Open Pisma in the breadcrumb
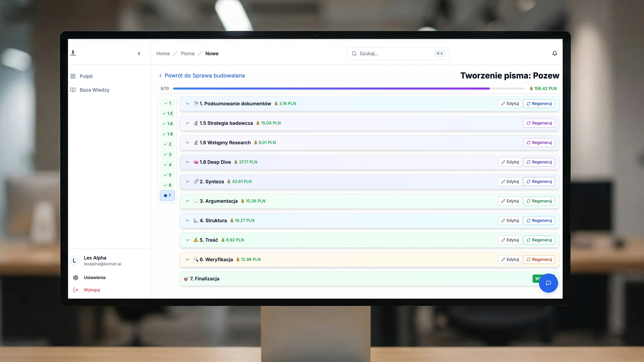Viewport: 644px width, 362px height. click(x=187, y=53)
